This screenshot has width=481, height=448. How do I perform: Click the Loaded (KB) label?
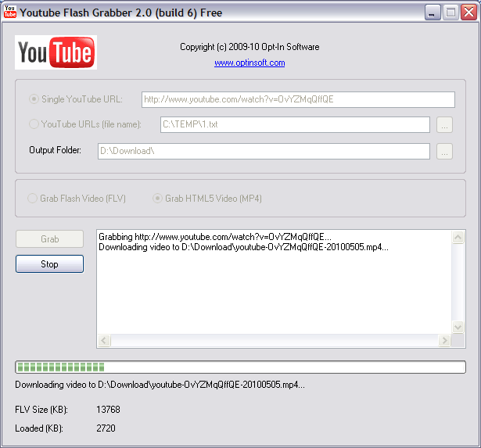(x=39, y=428)
